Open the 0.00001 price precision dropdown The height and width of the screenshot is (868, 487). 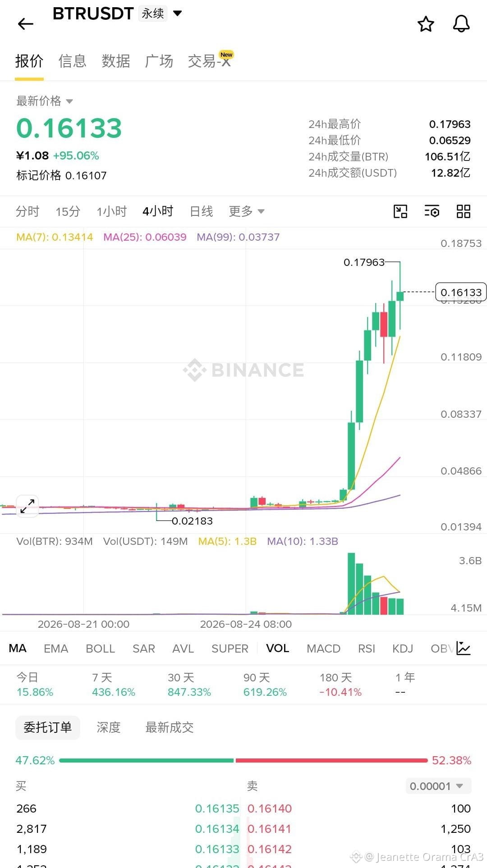pos(438,786)
